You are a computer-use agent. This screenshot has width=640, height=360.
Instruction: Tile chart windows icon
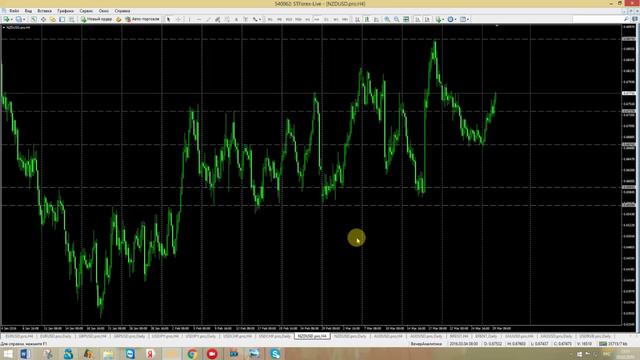(x=406, y=19)
